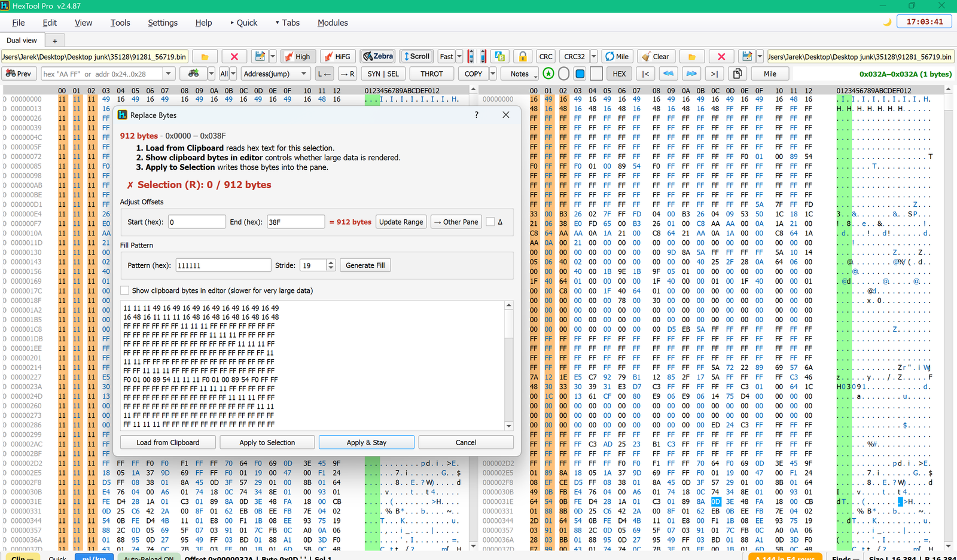The width and height of the screenshot is (957, 560).
Task: Click the green star circle icon
Action: coord(548,74)
